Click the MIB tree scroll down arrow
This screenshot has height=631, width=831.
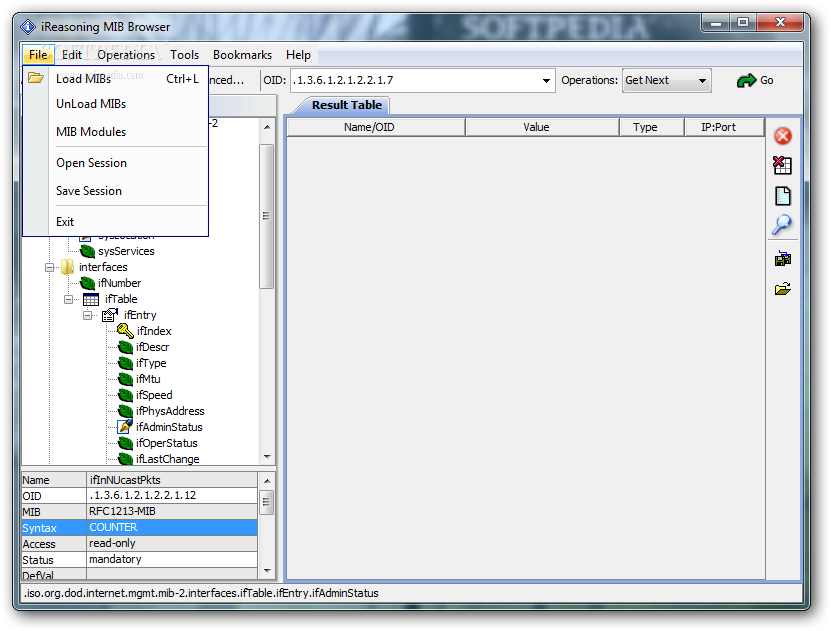pos(267,457)
